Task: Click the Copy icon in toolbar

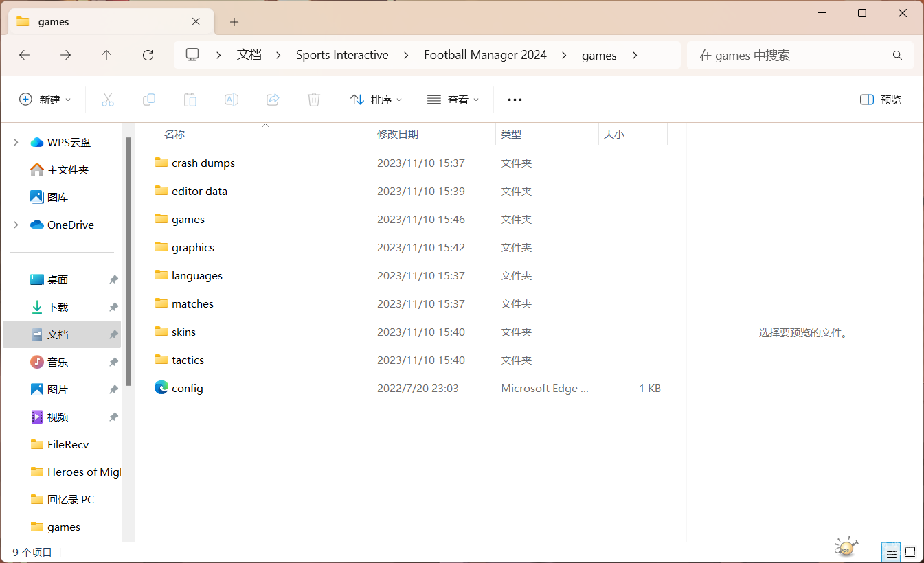Action: (149, 100)
